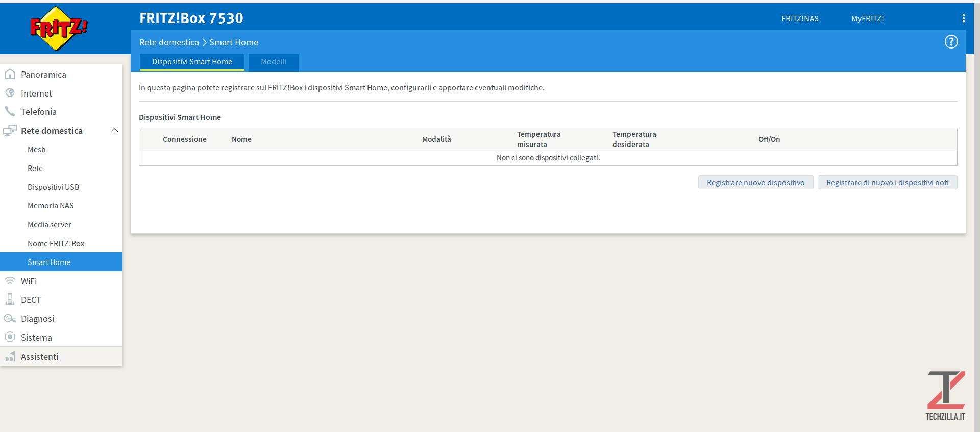Click Rete domestica in the breadcrumb
The height and width of the screenshot is (432, 980).
point(169,42)
